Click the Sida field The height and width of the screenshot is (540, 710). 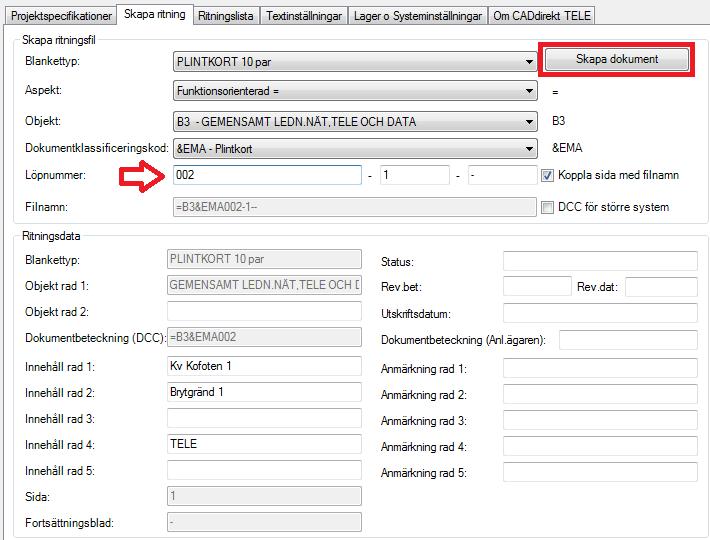tap(264, 496)
